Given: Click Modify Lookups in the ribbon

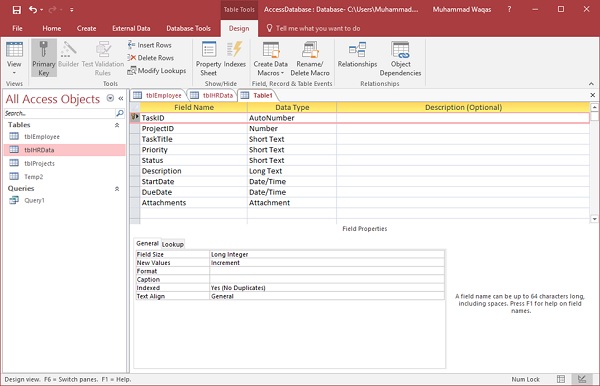Looking at the screenshot, I should click(157, 70).
